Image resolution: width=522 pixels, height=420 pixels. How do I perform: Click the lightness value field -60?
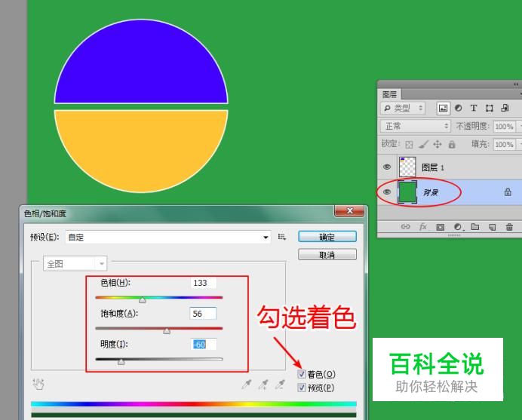(204, 344)
